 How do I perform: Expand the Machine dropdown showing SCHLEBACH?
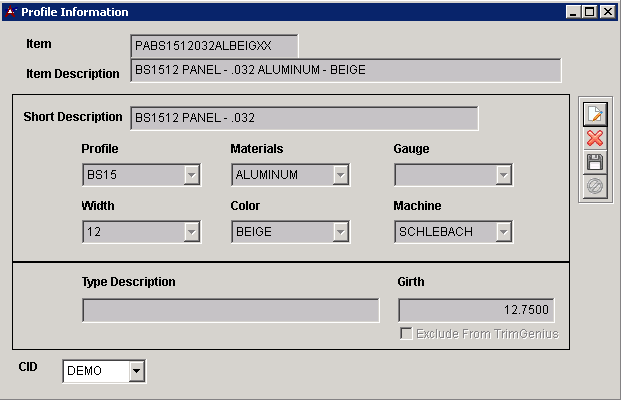point(504,232)
